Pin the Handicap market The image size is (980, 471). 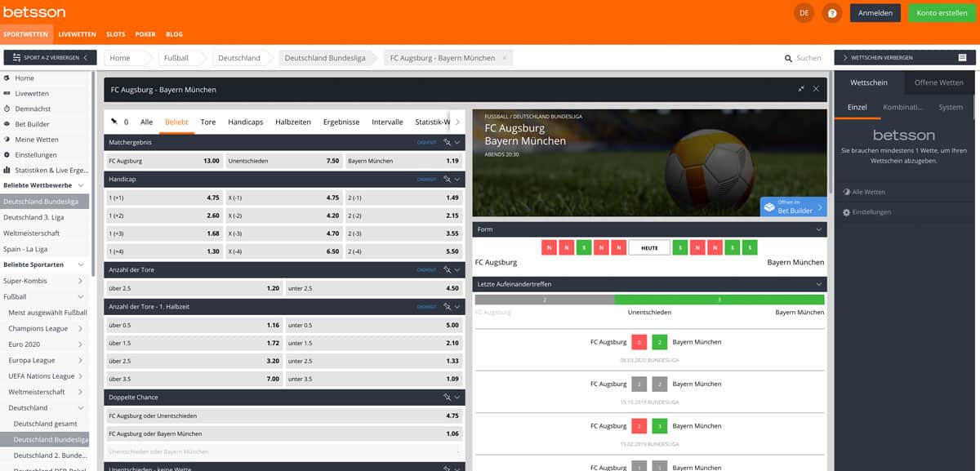447,179
